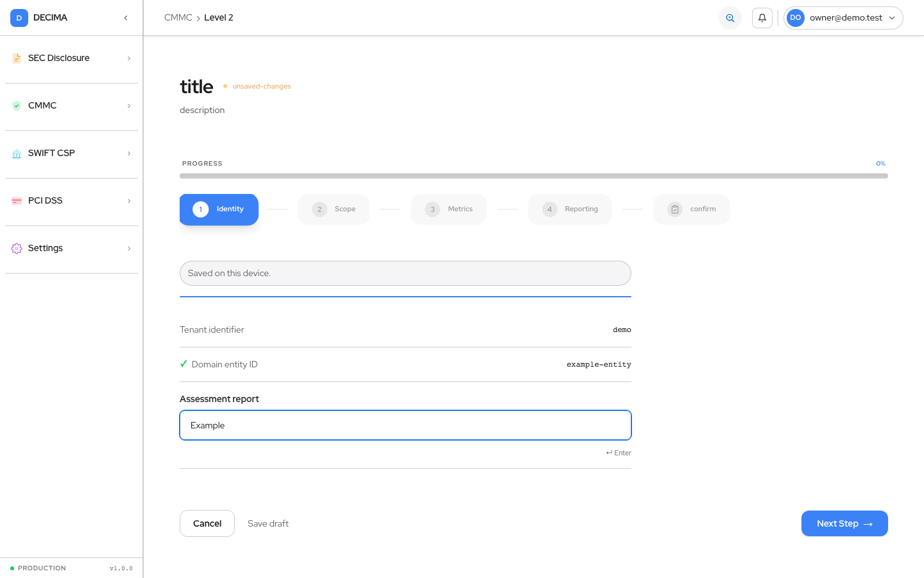Click the CMMC shield icon
Screen dimensions: 924x578
coord(17,106)
